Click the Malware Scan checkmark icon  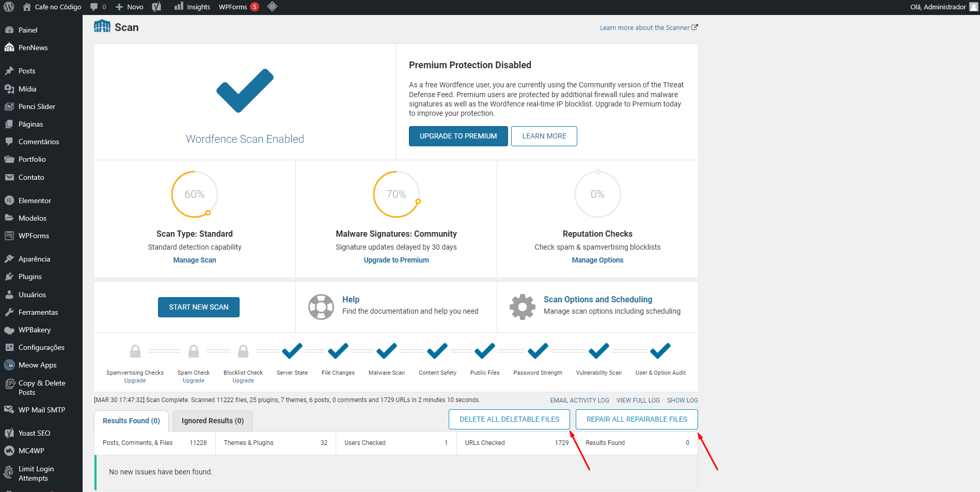pyautogui.click(x=387, y=351)
